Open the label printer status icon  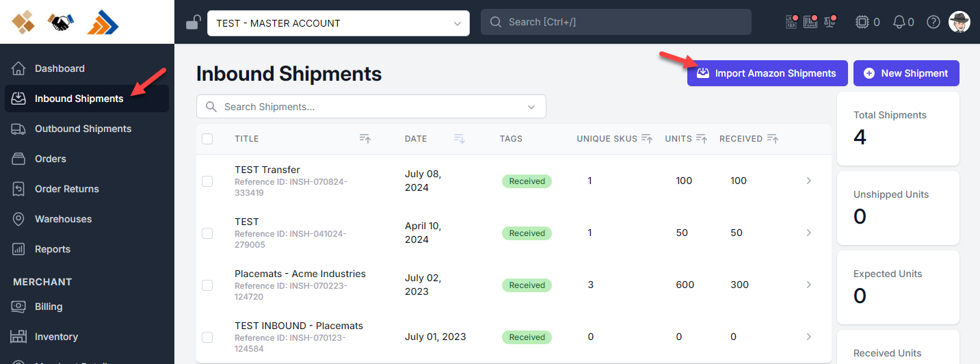pyautogui.click(x=792, y=22)
